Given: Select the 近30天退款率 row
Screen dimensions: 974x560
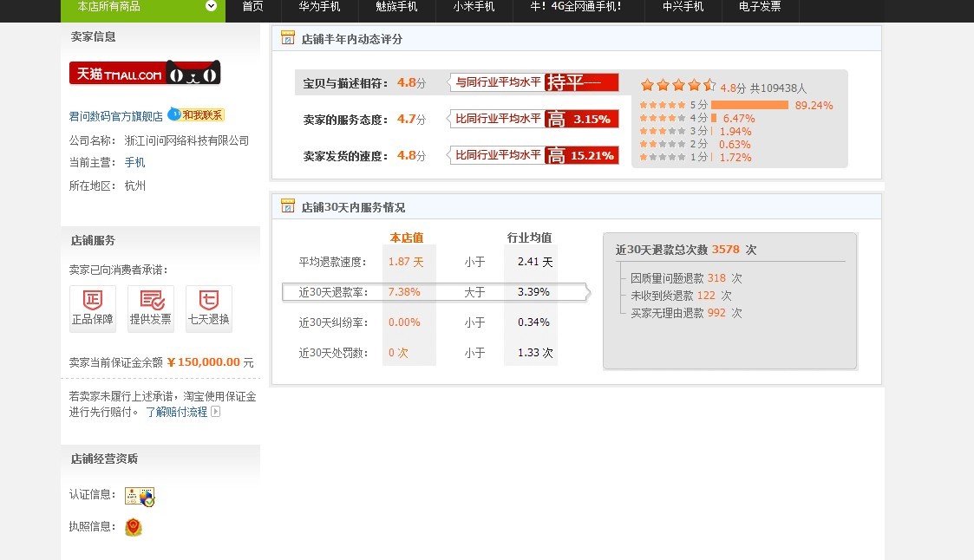Looking at the screenshot, I should 435,292.
